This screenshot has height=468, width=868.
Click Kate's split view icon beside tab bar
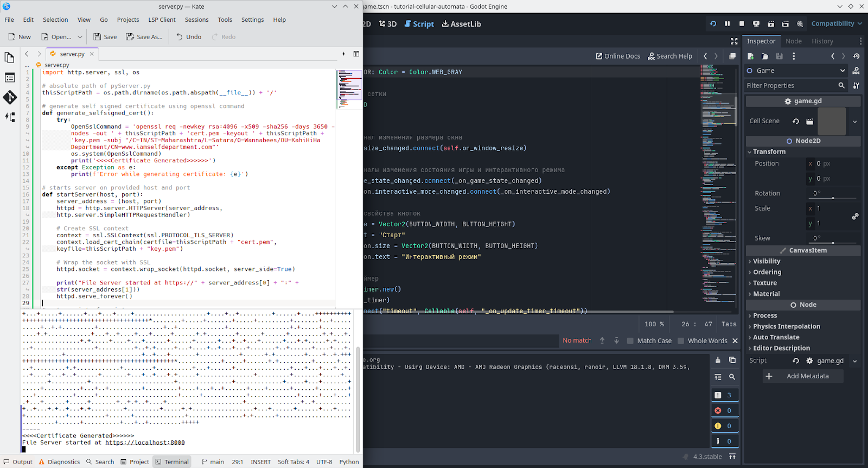(356, 54)
